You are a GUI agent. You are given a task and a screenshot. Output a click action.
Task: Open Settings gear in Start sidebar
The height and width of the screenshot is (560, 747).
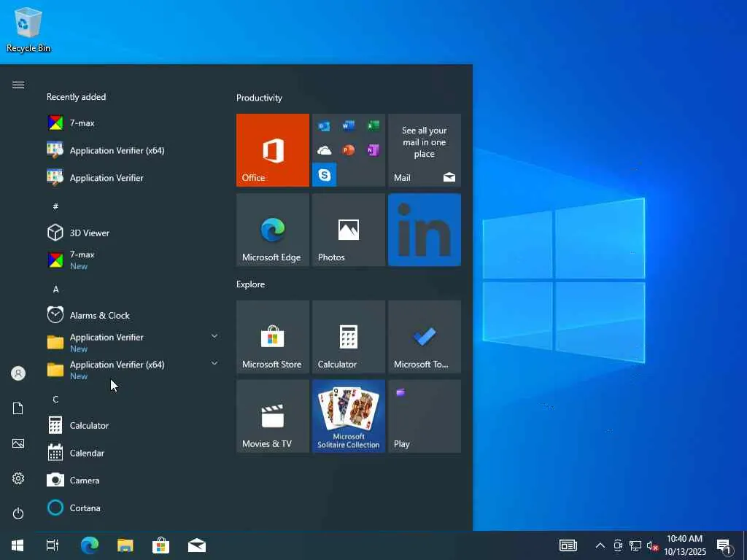tap(18, 478)
